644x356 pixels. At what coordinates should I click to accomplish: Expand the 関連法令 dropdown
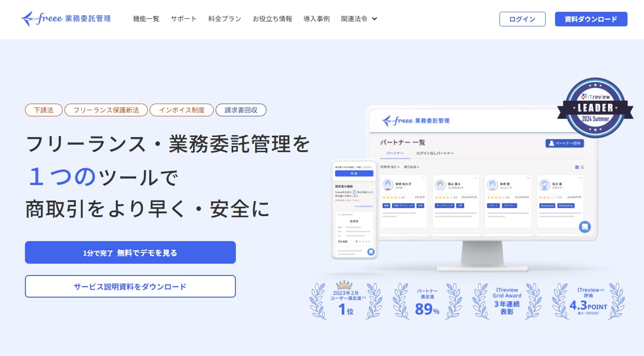pyautogui.click(x=359, y=19)
